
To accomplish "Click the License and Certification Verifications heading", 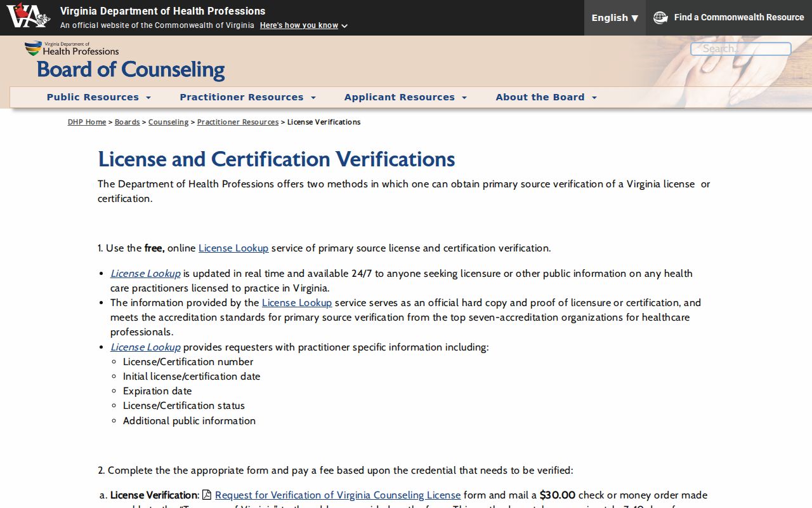I will (277, 159).
